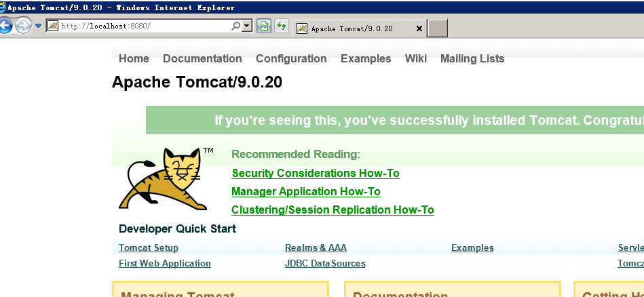Viewport: 644px width, 297px height.
Task: Click the Apache Tomcat/9.0.20 page heading
Action: tap(197, 82)
